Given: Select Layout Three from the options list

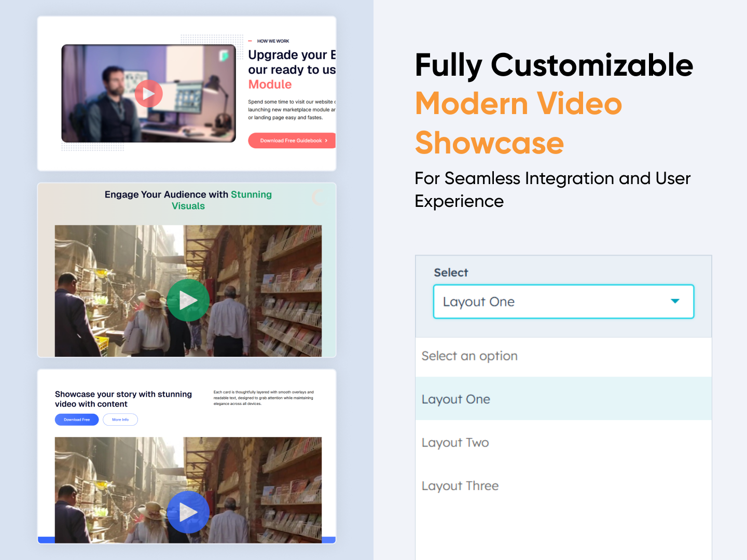Looking at the screenshot, I should 460,486.
